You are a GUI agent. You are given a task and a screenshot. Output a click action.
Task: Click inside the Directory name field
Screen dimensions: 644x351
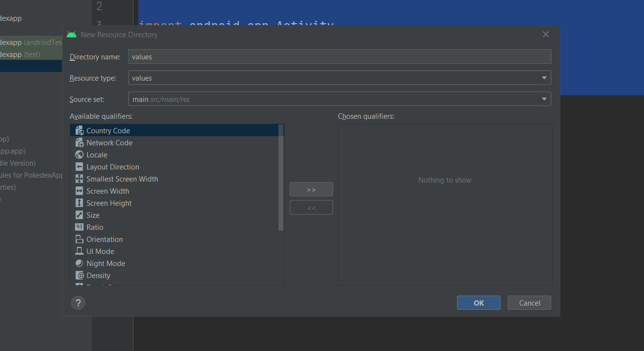point(339,56)
